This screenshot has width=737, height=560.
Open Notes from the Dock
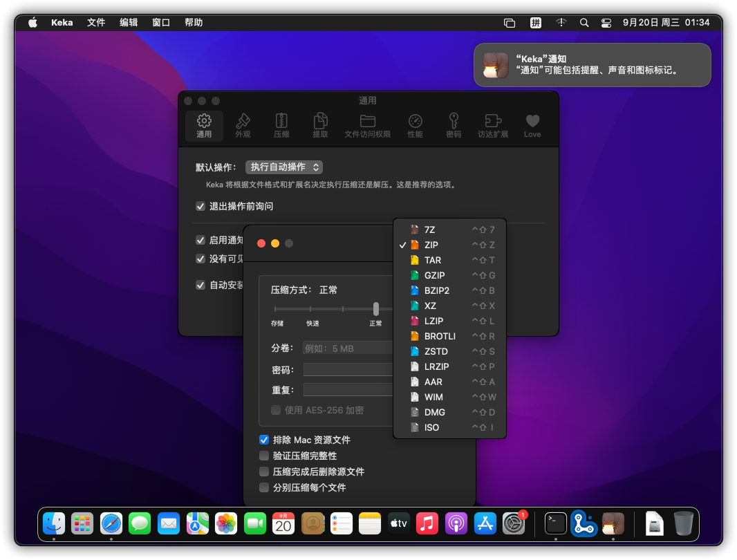tap(370, 523)
